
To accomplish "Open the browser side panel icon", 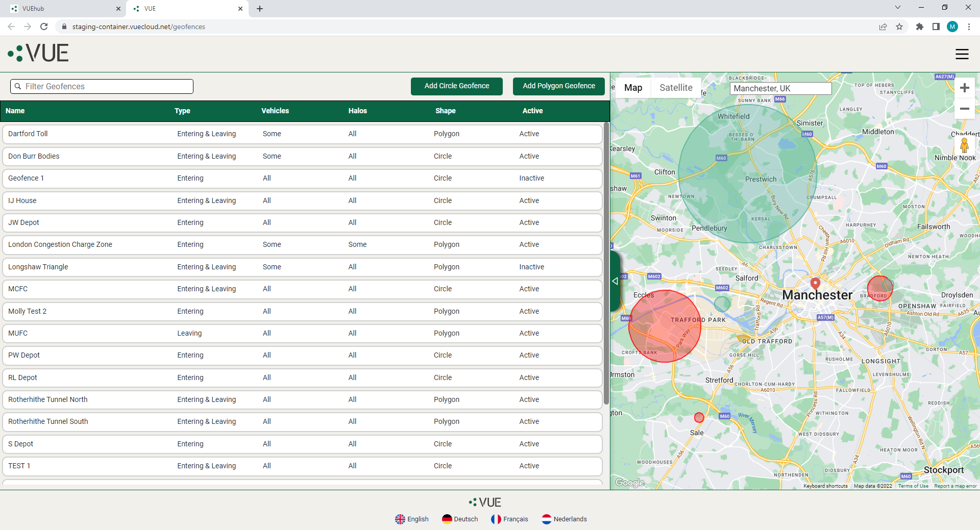I will click(x=936, y=27).
